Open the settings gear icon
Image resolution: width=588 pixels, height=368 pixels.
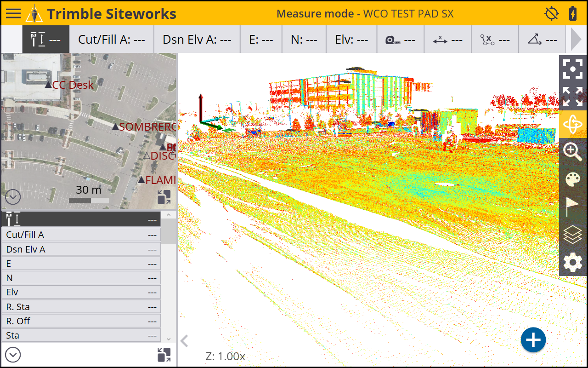[x=573, y=263]
